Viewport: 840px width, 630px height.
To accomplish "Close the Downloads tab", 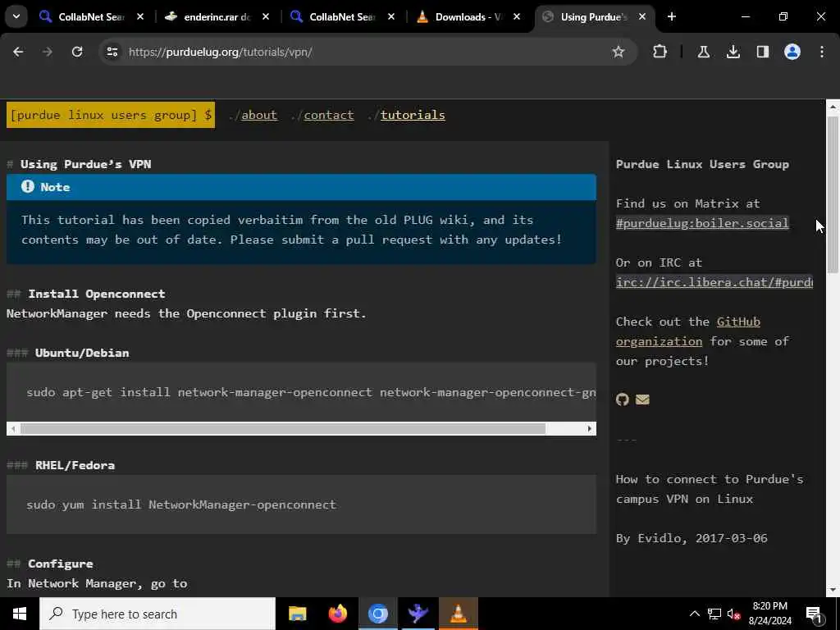I will 517,16.
